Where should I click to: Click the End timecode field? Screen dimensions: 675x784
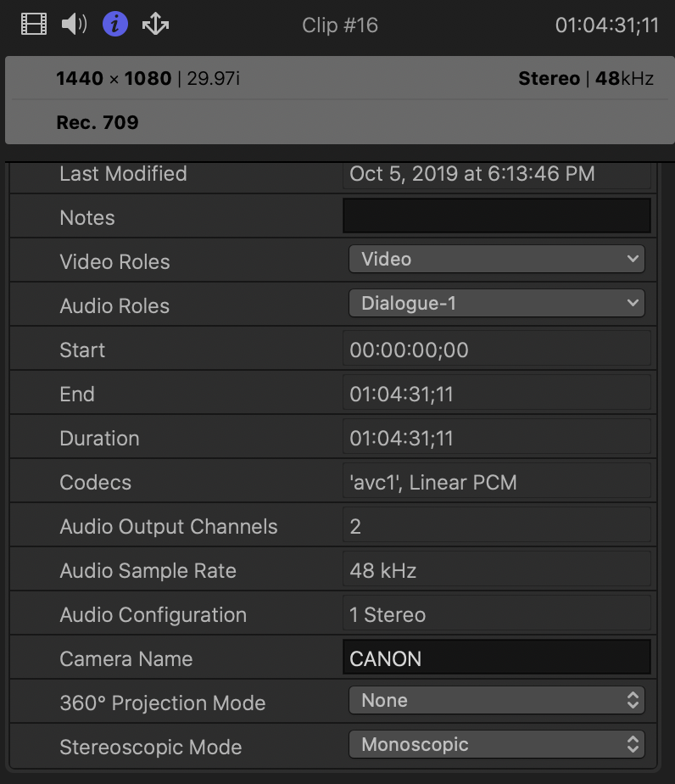pyautogui.click(x=496, y=394)
